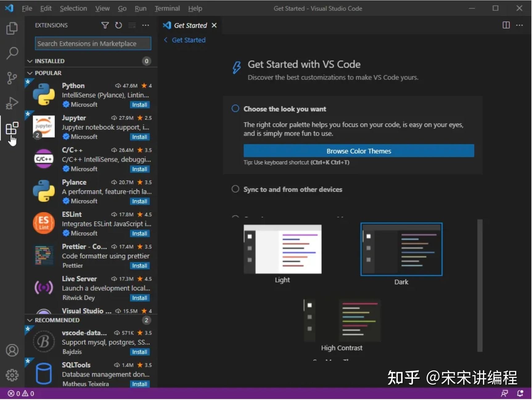Screen dimensions: 532x400
Task: Select the Sync to and from other devices radio
Action: point(235,189)
